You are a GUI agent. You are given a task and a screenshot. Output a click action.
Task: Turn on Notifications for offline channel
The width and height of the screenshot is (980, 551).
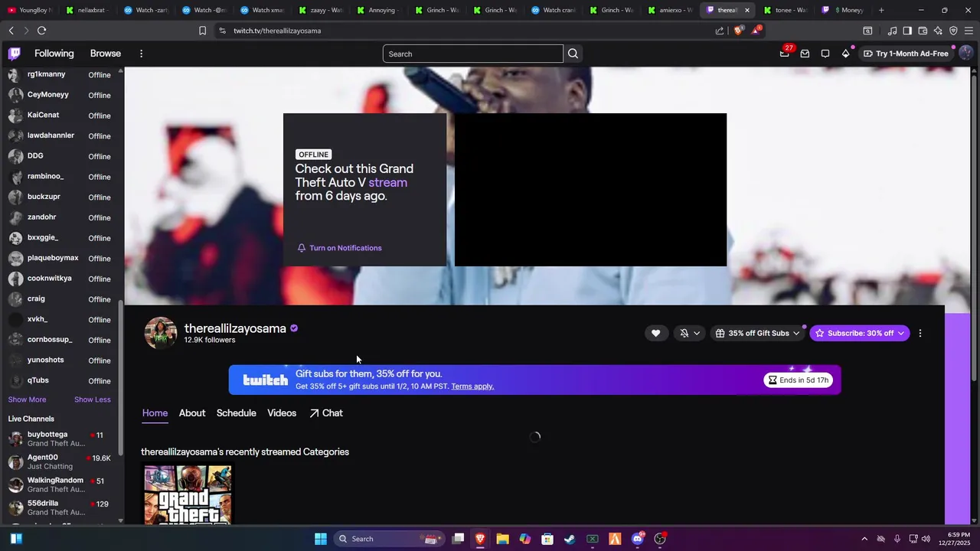(339, 248)
